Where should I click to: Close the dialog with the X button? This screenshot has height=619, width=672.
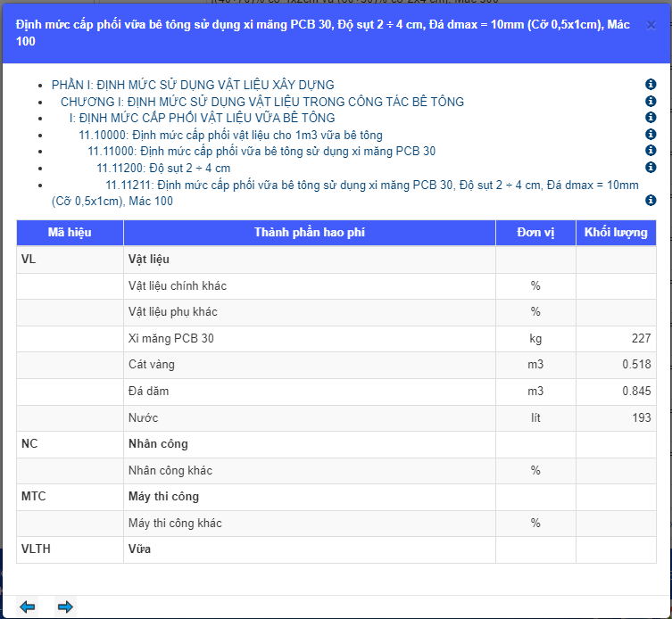tap(651, 26)
